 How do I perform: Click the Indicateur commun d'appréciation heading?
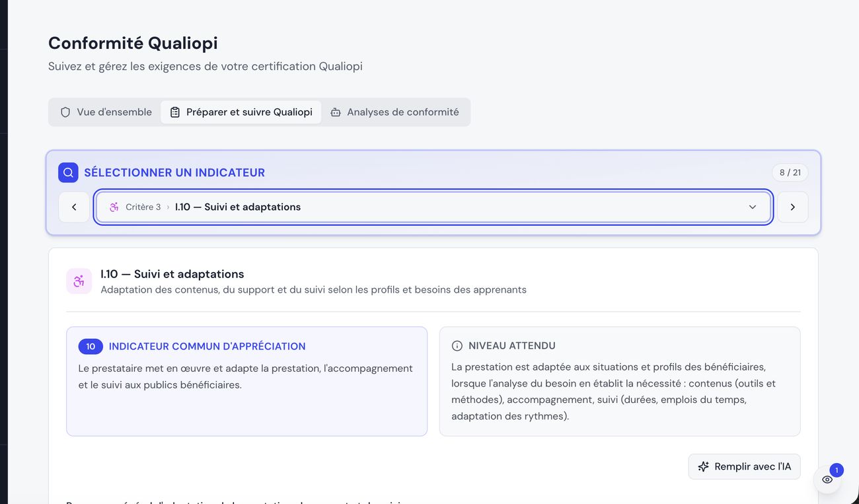pos(207,346)
